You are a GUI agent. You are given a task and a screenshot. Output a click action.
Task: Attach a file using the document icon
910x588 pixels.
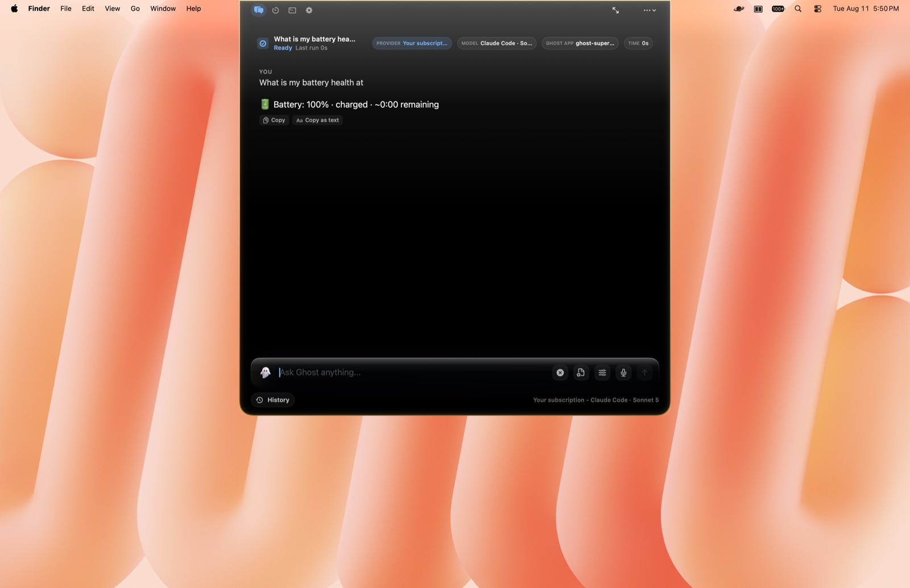pos(581,372)
